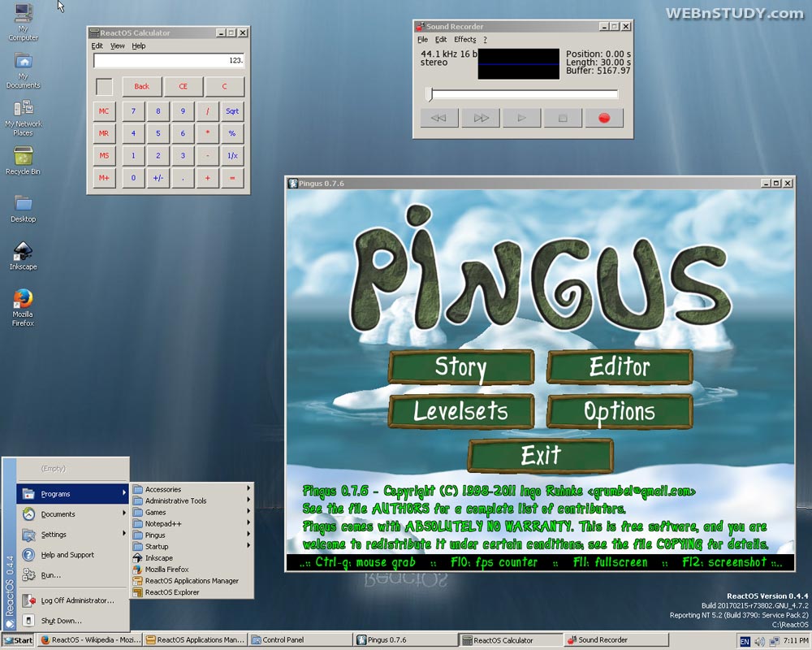The width and height of the screenshot is (812, 650).
Task: Click the % percent button in Calculator
Action: click(x=232, y=133)
